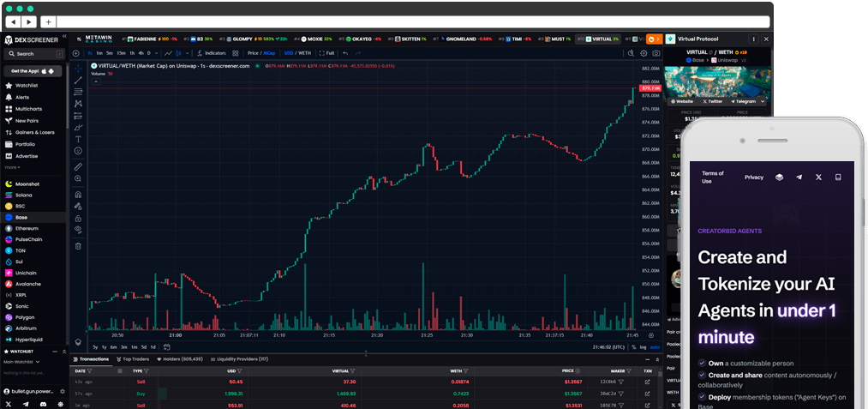The width and height of the screenshot is (868, 409).
Task: Open Watchlist in the sidebar
Action: click(x=27, y=86)
